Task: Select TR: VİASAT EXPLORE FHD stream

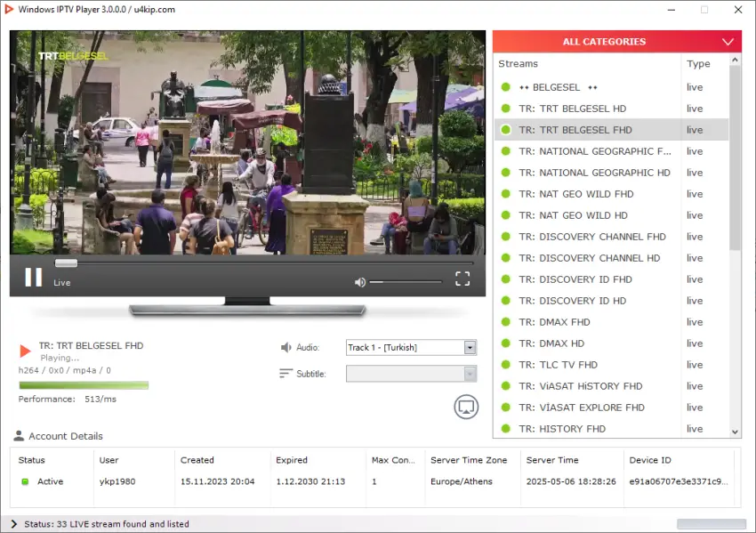Action: point(611,408)
